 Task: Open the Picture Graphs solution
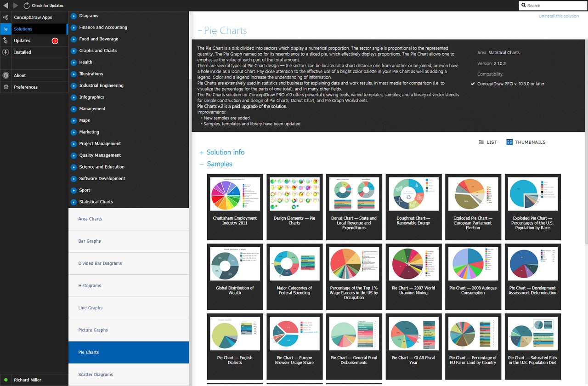tap(129, 330)
